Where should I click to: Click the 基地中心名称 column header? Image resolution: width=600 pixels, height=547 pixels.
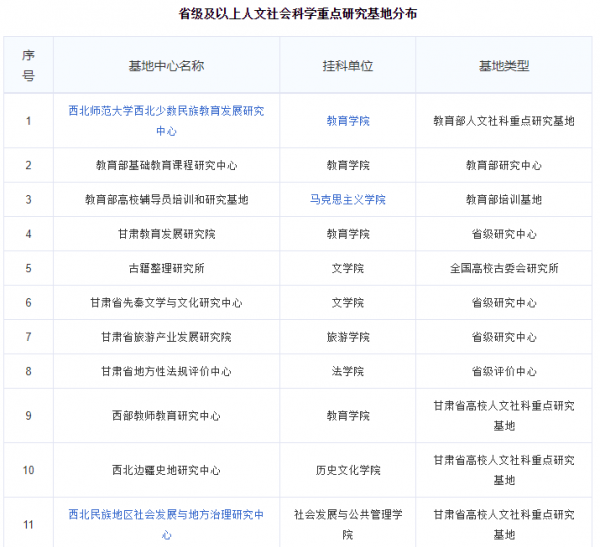coord(166,66)
